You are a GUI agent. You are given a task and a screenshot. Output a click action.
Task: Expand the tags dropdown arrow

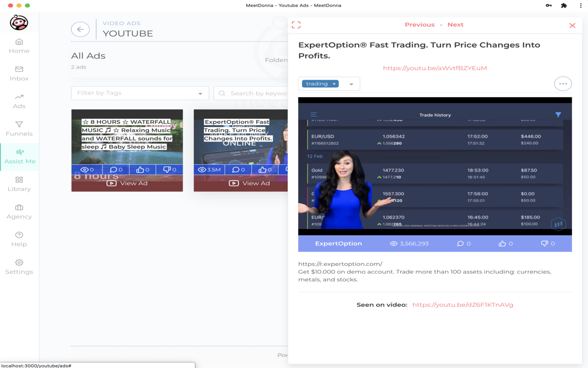point(351,84)
